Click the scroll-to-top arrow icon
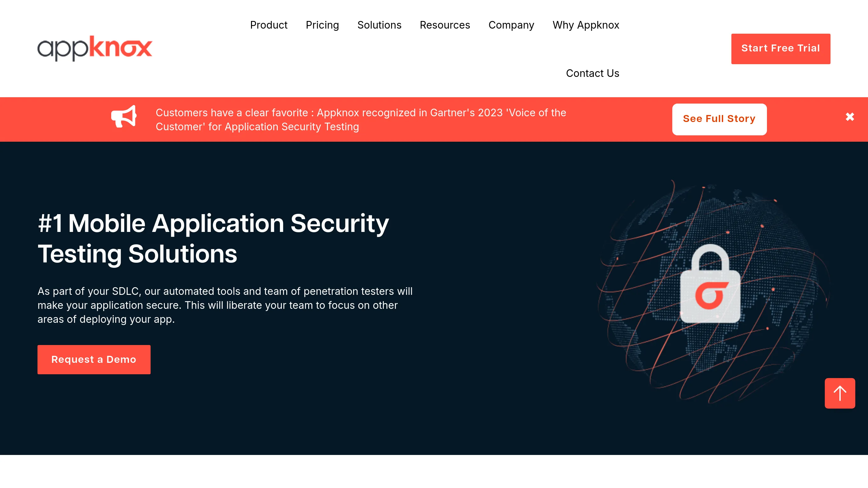The height and width of the screenshot is (488, 868). coord(840,393)
